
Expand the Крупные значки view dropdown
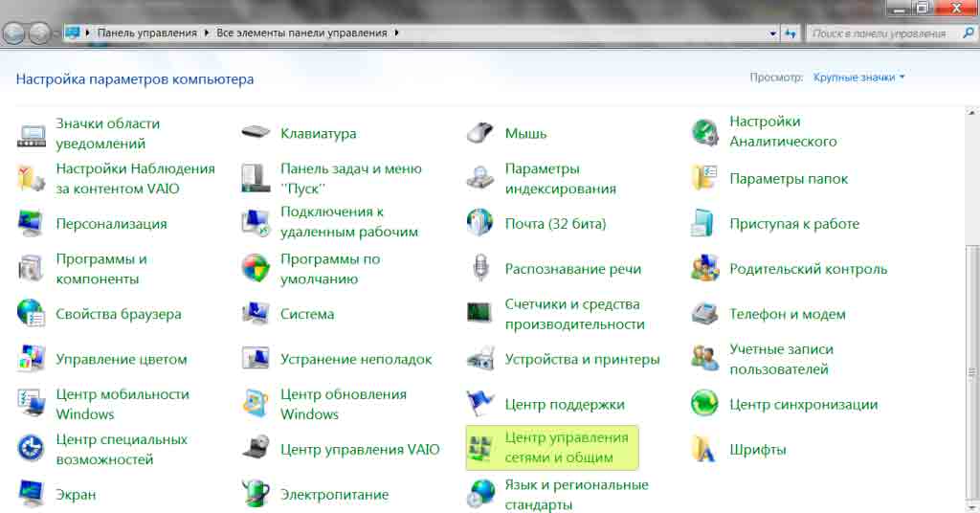tap(858, 78)
